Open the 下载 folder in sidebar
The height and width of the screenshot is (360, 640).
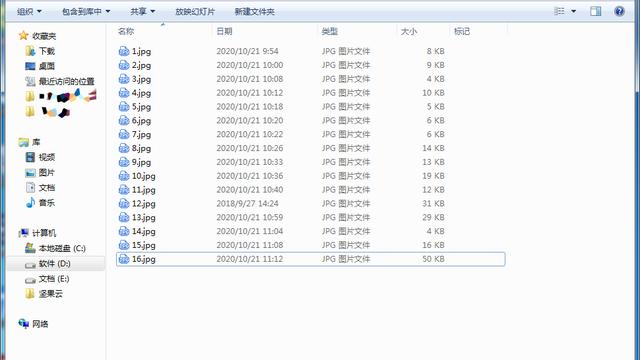47,51
